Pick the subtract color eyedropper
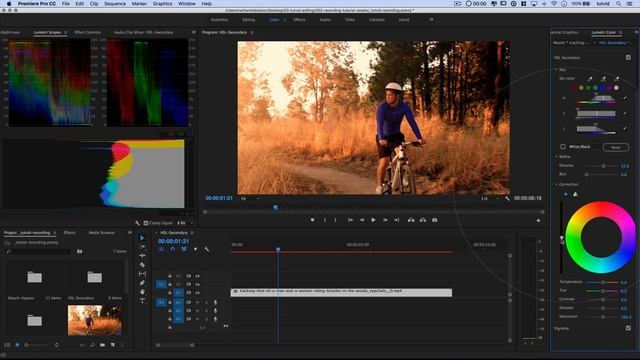This screenshot has width=640, height=360. coord(616,78)
